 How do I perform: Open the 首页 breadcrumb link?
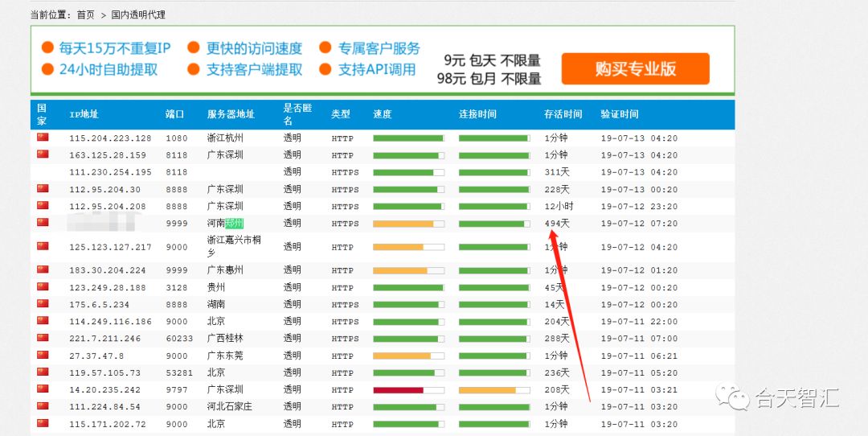pyautogui.click(x=86, y=15)
